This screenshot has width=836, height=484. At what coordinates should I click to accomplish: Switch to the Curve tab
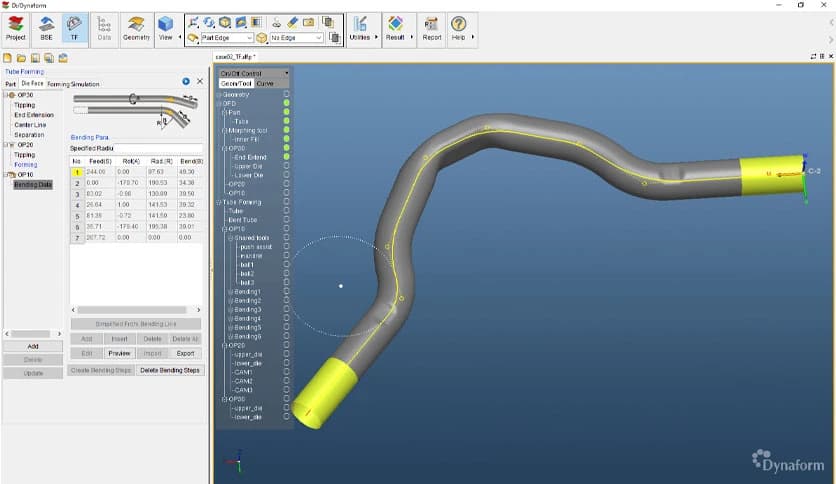coord(266,83)
